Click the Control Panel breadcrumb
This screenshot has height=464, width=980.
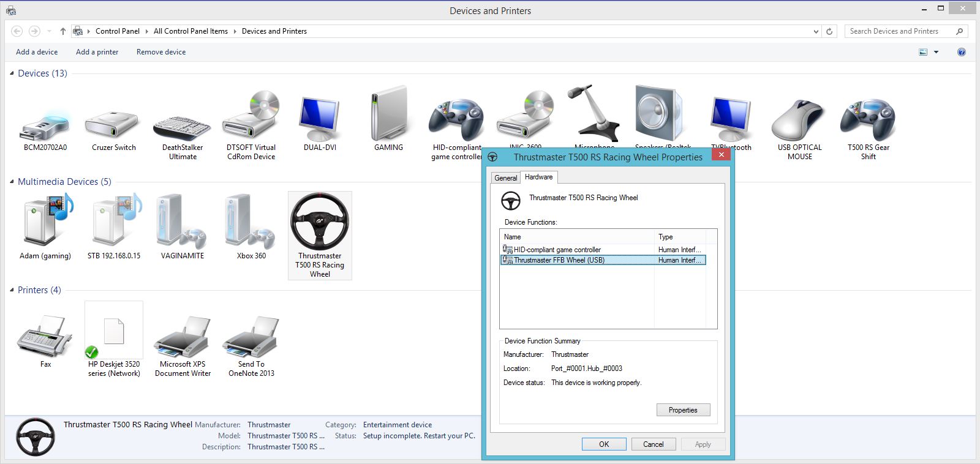pyautogui.click(x=118, y=31)
